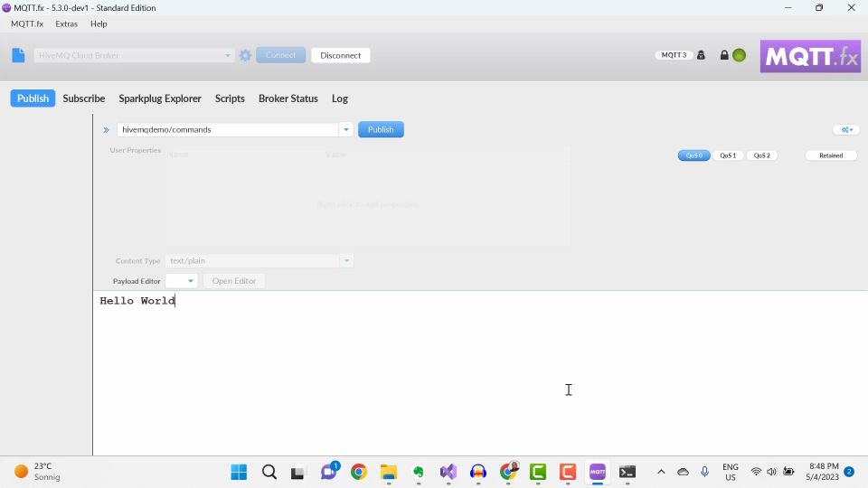Image resolution: width=868 pixels, height=488 pixels.
Task: Open MQTT.fx menu
Action: pos(27,23)
